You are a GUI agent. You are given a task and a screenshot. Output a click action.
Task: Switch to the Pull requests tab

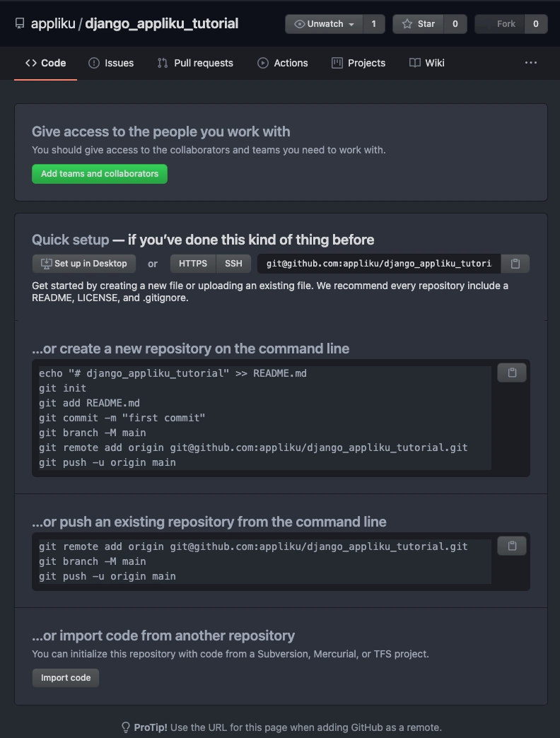pyautogui.click(x=195, y=63)
